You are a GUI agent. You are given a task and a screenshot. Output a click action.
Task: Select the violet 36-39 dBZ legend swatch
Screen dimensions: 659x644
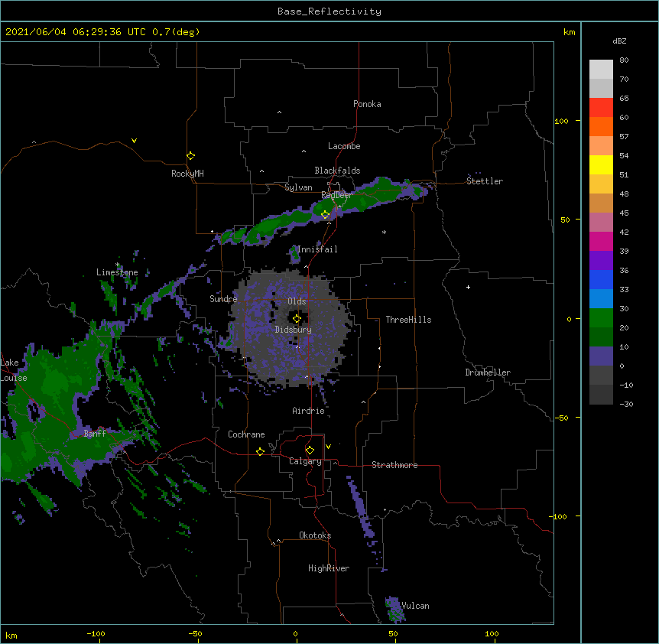(601, 261)
